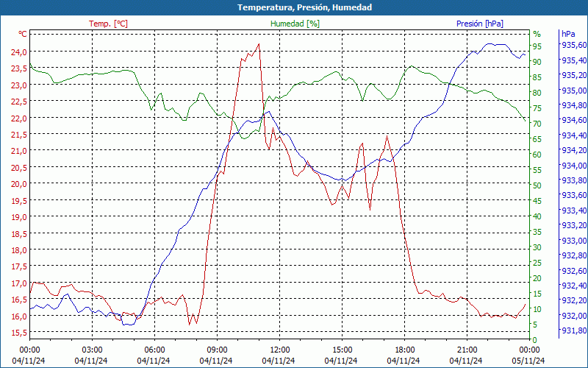Click the "09:00" time axis label

point(217,350)
